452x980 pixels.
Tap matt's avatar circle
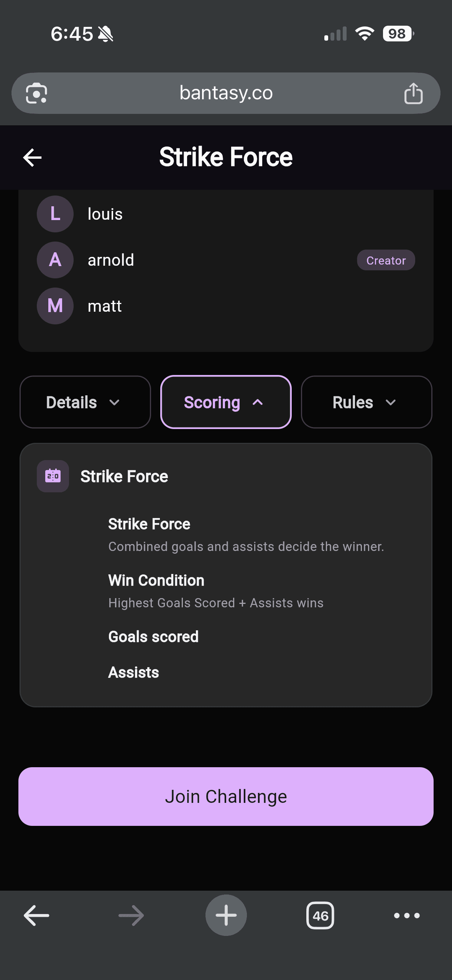click(55, 306)
